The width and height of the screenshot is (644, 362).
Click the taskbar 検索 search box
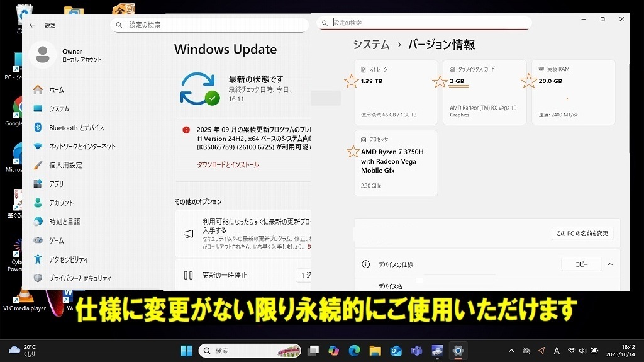[250, 351]
